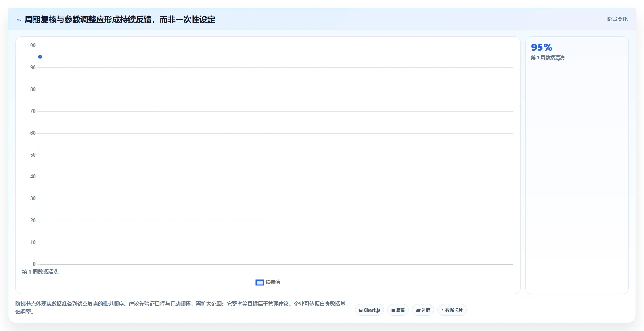Click the description paragraph starting with 阶梯节点体现
644x331 pixels.
pos(180,308)
